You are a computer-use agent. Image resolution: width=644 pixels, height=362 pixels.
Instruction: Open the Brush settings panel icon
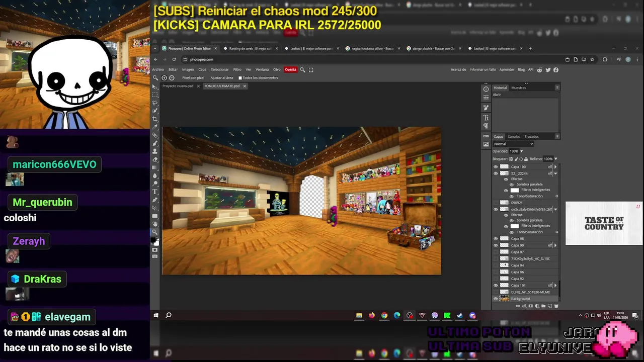(x=486, y=108)
